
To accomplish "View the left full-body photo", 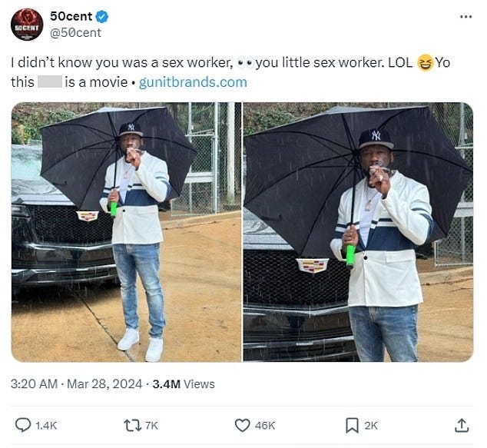I will coord(126,232).
